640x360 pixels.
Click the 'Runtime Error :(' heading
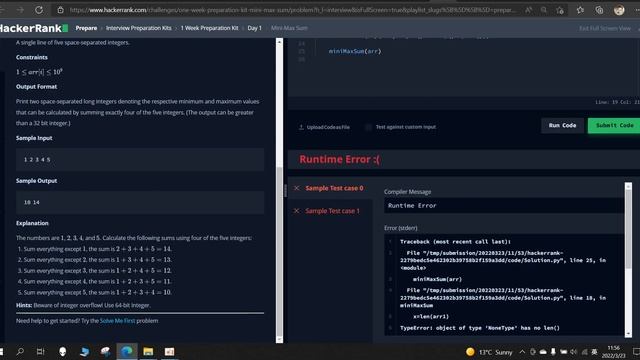point(339,159)
